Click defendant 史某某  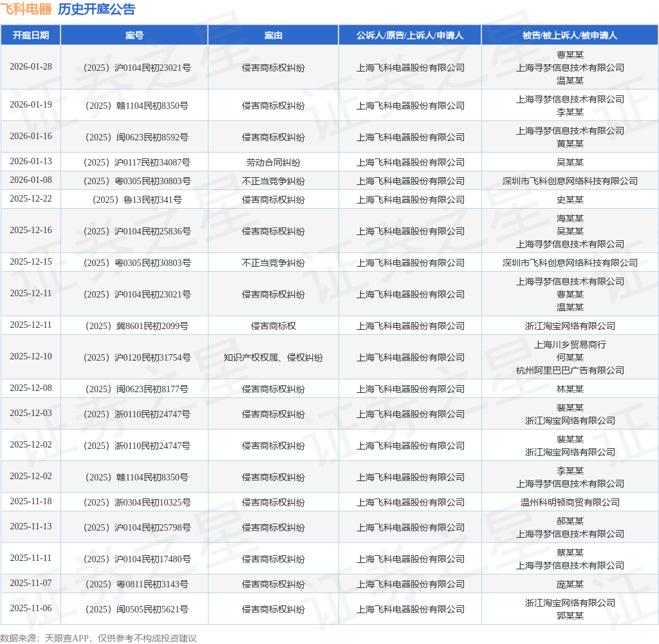pos(570,200)
